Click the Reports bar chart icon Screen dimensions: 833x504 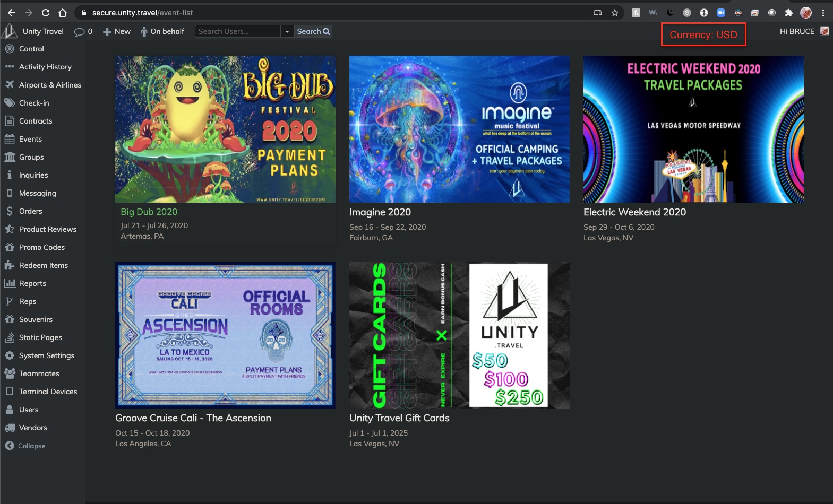click(10, 283)
